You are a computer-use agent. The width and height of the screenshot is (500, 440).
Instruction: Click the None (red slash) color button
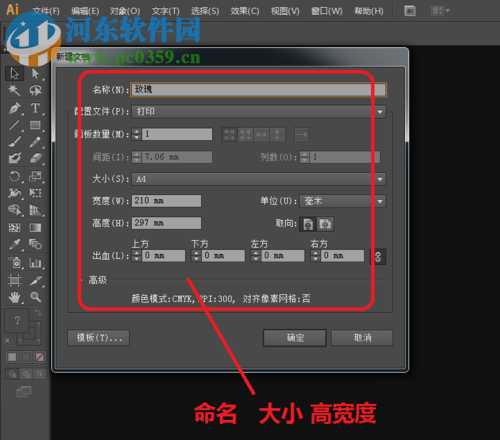pyautogui.click(x=40, y=357)
